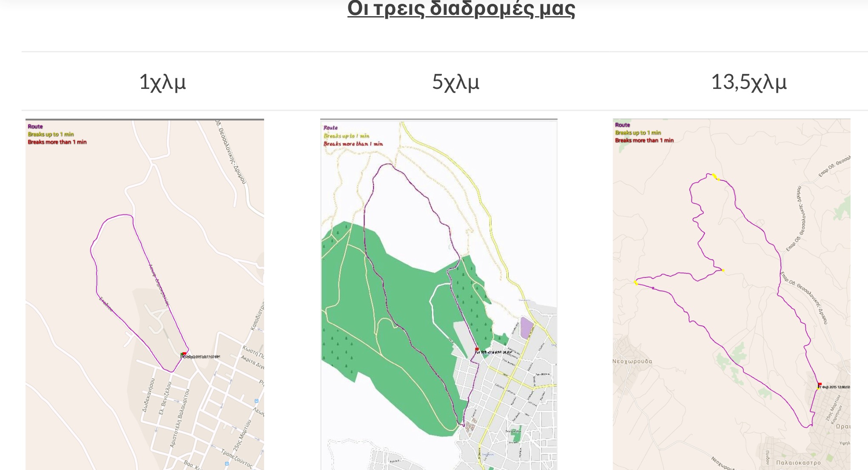Click 'Breaks up to 1 min' on 1χλμ map
Screen dimensions: 868x470
point(51,134)
